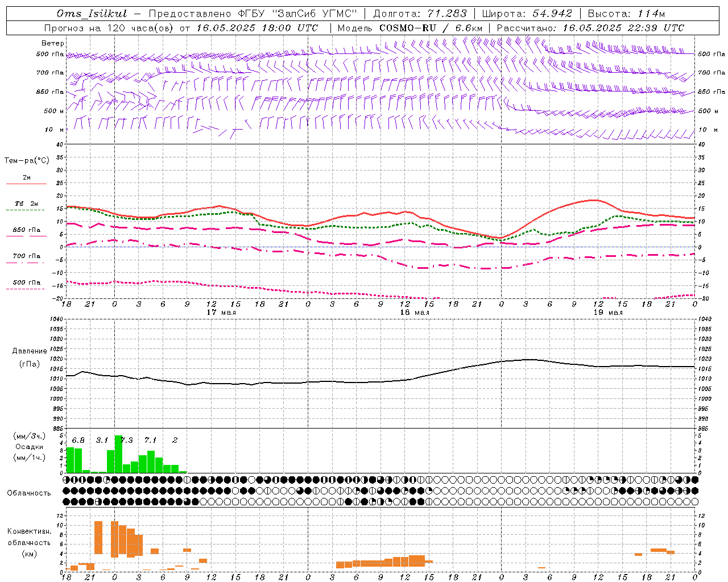Click the 'Тем-ра(°C)' temperature panel label
728x582 pixels.
(x=27, y=160)
